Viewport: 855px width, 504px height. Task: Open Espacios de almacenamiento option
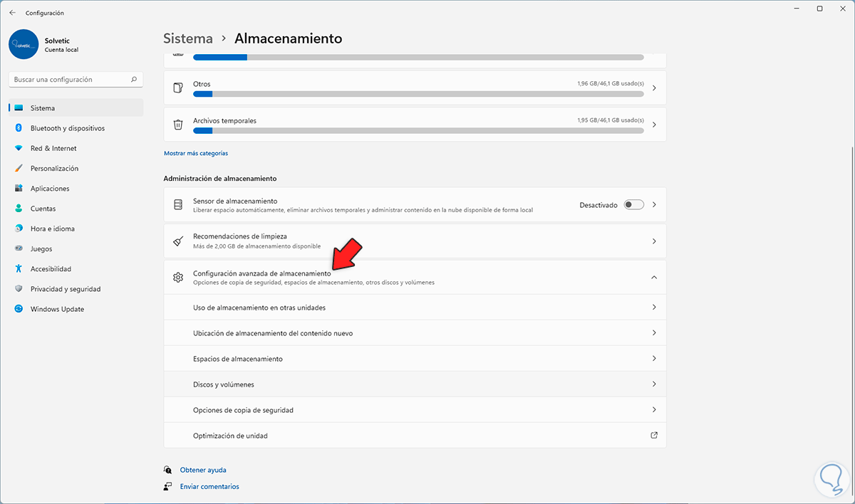tap(238, 359)
